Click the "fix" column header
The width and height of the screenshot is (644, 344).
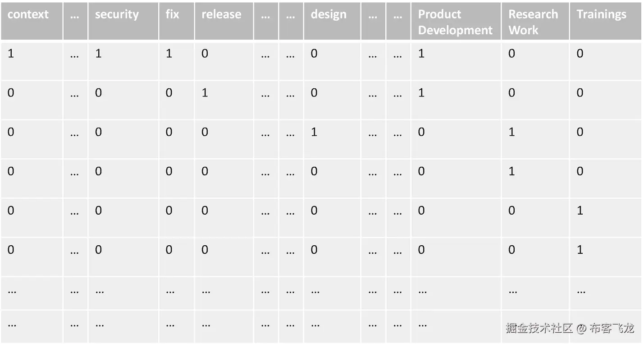172,14
